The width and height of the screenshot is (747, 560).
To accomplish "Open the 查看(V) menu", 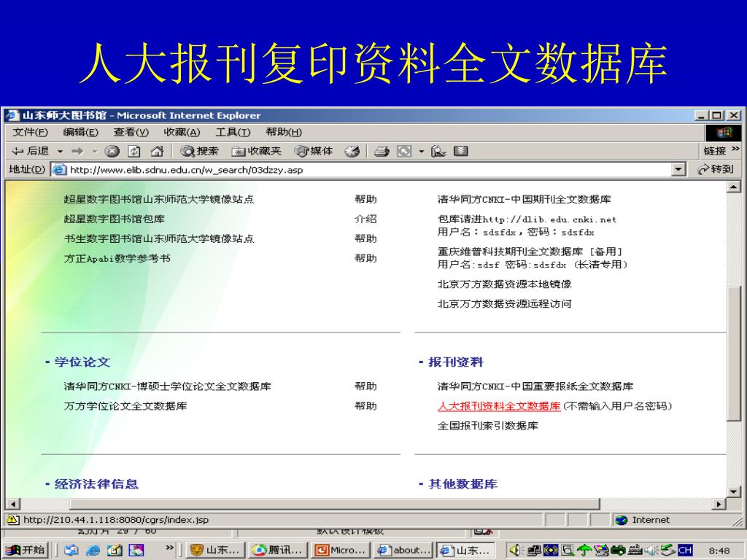I will [x=131, y=133].
